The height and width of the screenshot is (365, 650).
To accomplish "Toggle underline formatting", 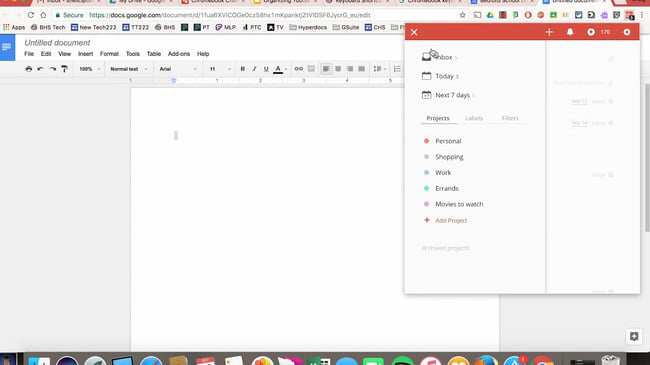I will (266, 69).
